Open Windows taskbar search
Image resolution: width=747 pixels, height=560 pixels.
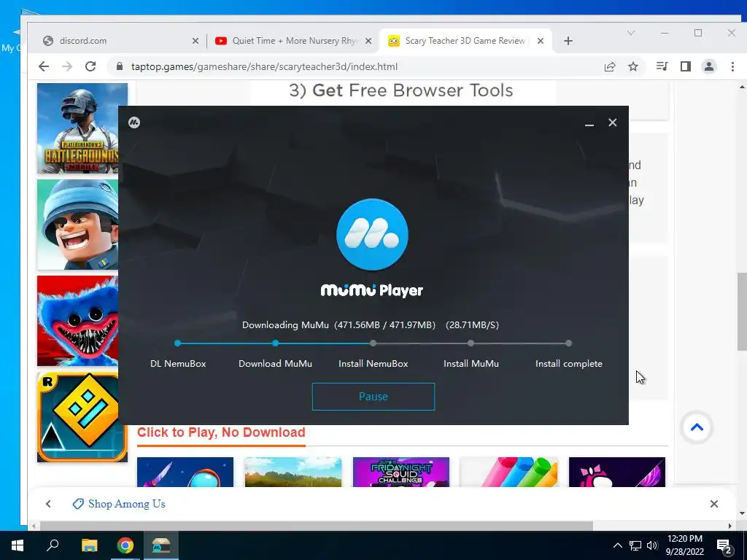click(x=53, y=545)
